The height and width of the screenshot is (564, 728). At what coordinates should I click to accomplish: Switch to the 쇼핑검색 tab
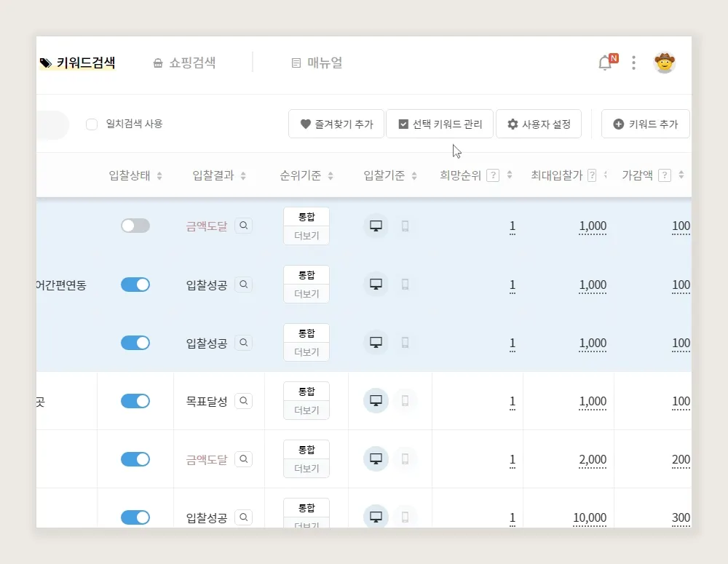(184, 63)
